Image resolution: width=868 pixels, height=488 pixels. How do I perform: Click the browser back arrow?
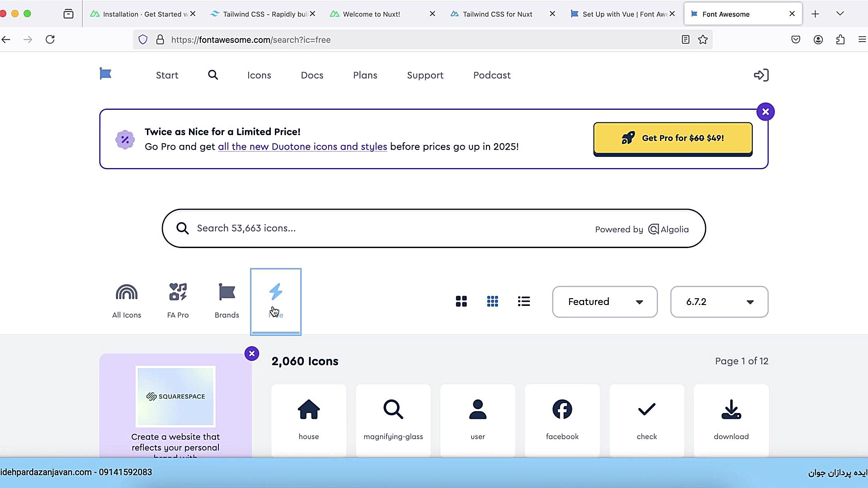pyautogui.click(x=6, y=40)
